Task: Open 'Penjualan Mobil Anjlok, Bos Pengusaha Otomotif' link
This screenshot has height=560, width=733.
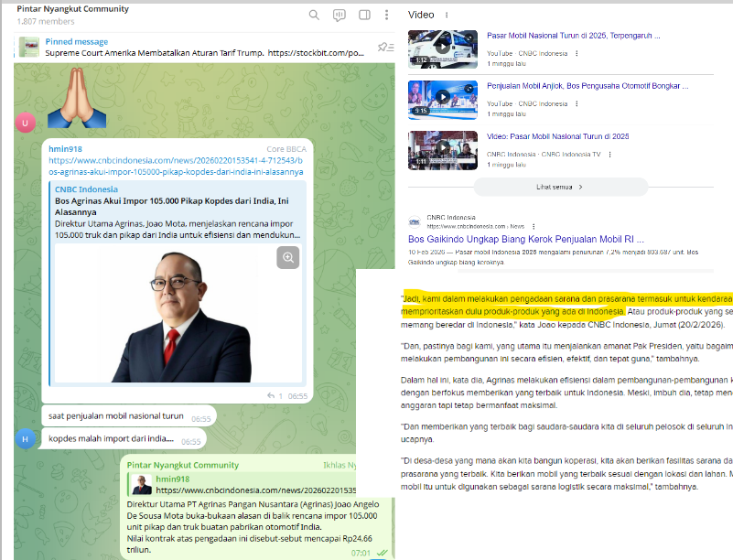Action: click(587, 86)
